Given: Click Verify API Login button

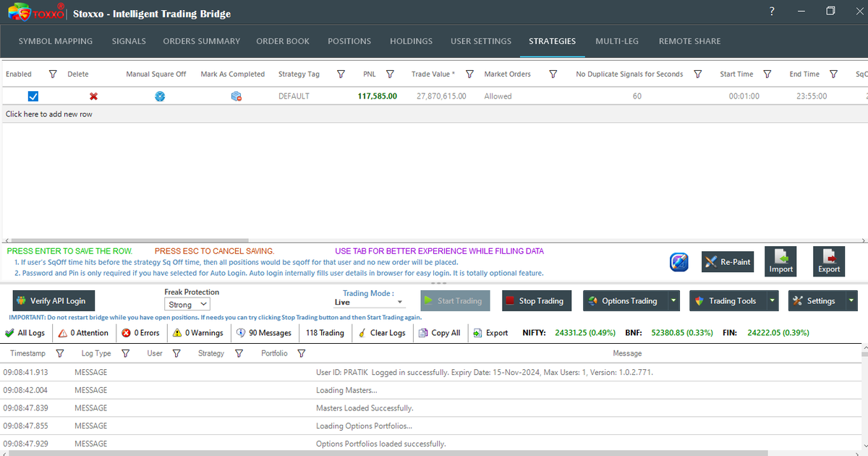Looking at the screenshot, I should (52, 301).
